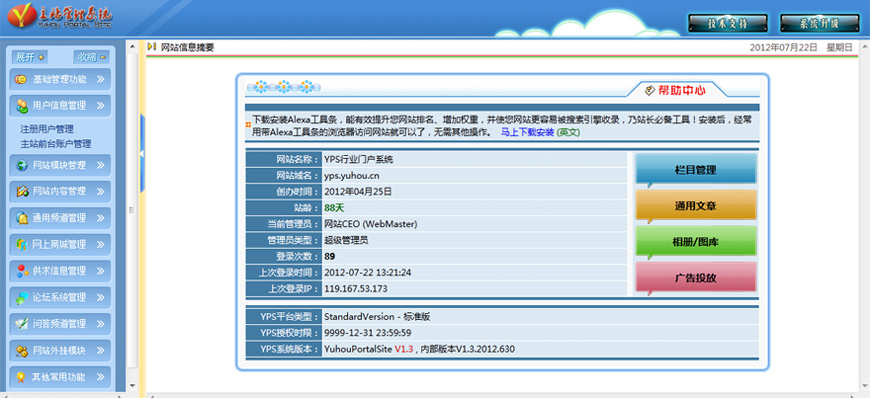Follow the (英文) download link
This screenshot has height=398, width=870.
[x=569, y=133]
